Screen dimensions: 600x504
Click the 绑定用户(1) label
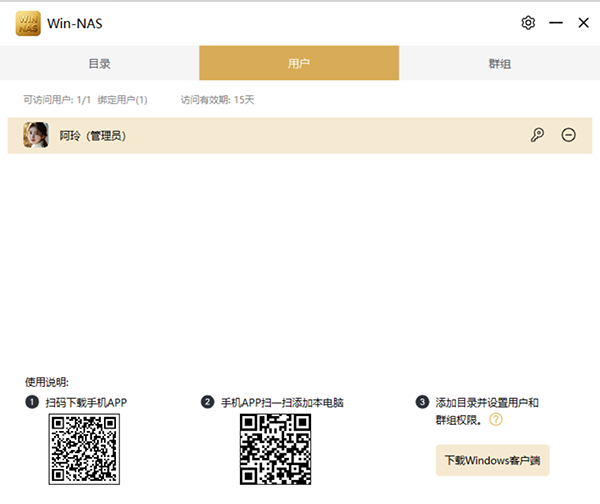coord(122,100)
